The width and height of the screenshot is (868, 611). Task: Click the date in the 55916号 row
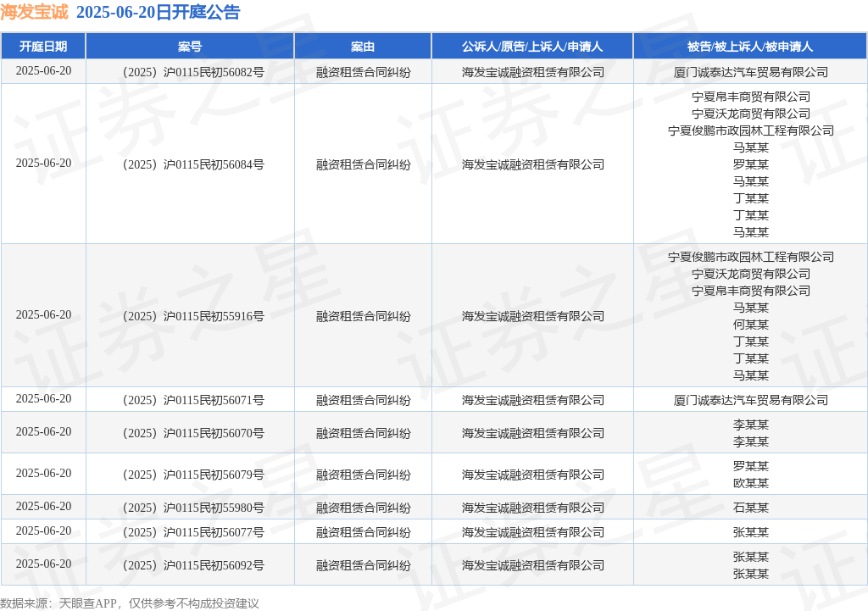point(43,315)
